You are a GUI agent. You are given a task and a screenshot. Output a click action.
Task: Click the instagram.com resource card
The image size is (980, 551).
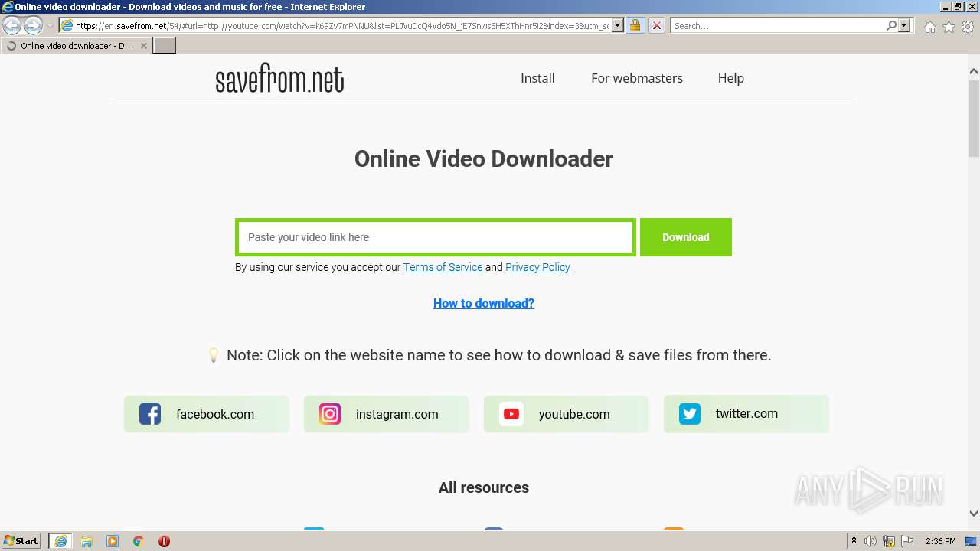pos(387,414)
